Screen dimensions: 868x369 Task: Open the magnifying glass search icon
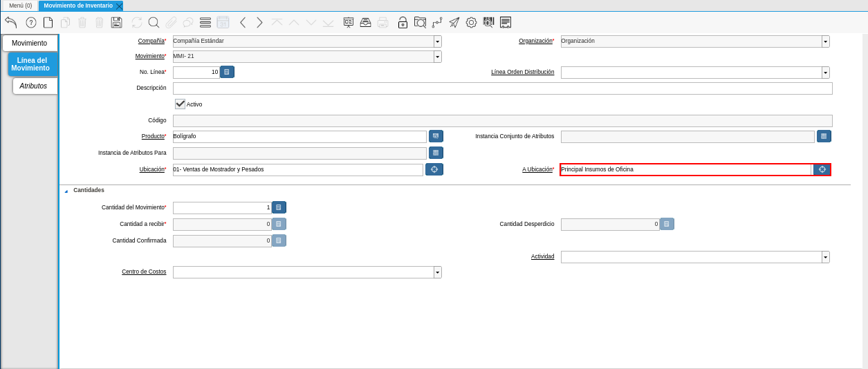[x=154, y=22]
